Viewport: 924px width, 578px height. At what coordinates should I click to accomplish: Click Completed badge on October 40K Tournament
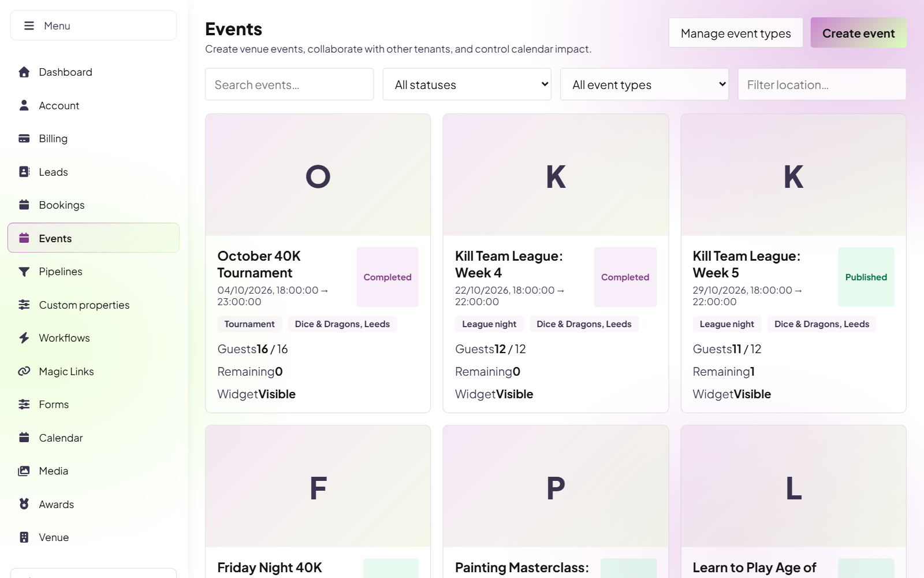coord(388,277)
